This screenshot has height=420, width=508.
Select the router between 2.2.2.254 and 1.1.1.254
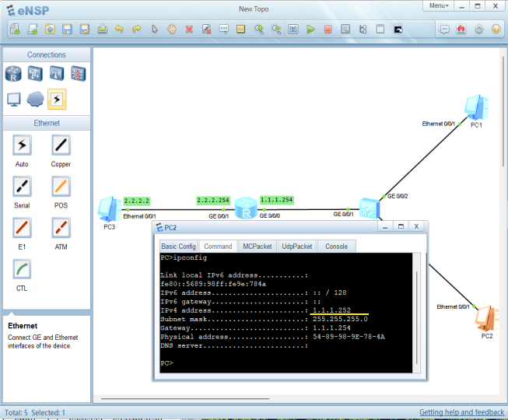tap(247, 208)
